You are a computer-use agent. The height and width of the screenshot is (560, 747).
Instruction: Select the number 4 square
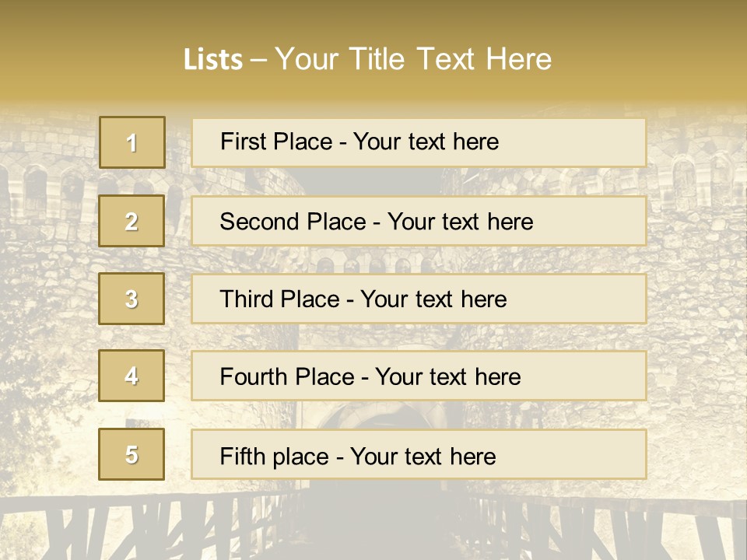tap(132, 376)
